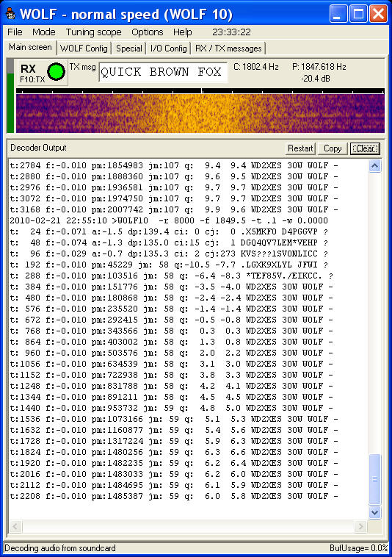Switch to the Main screen tab
This screenshot has width=392, height=557.
(31, 47)
